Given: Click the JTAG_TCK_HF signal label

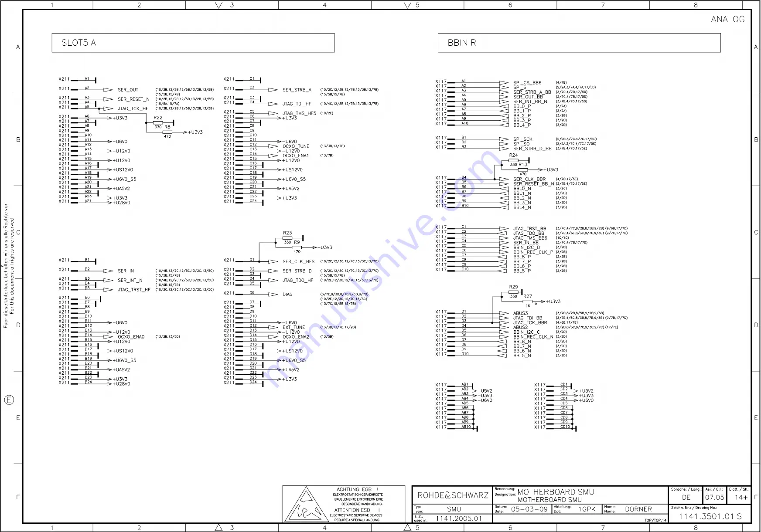Looking at the screenshot, I should (133, 109).
